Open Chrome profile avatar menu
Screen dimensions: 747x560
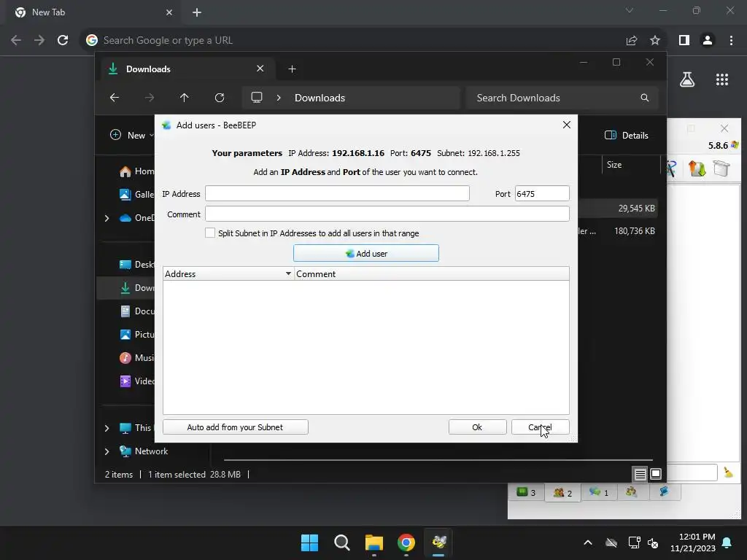click(x=708, y=41)
